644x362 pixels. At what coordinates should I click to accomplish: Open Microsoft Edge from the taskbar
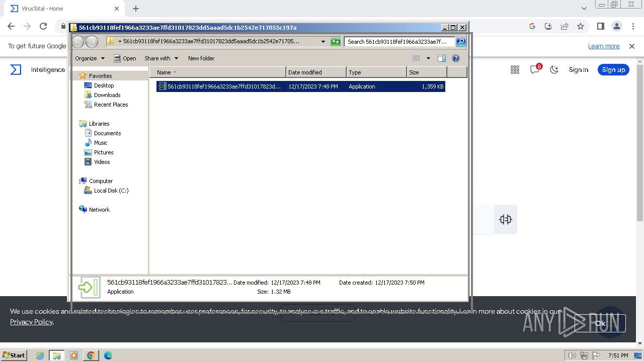[108, 355]
